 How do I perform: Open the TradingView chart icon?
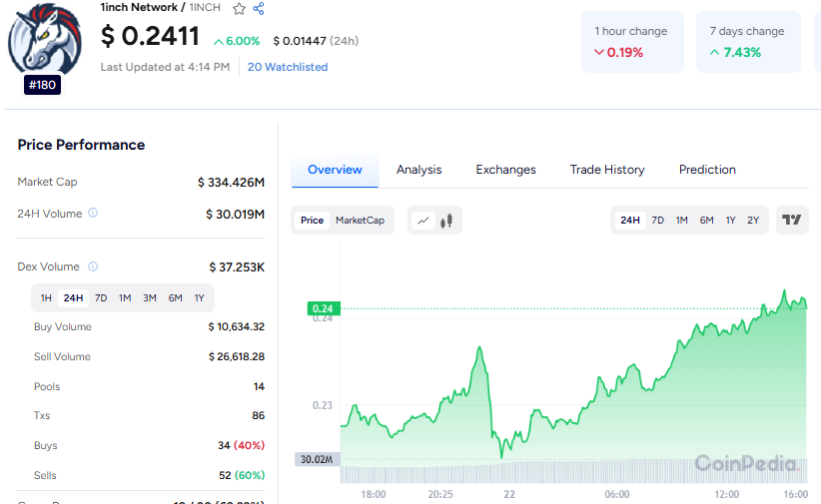(792, 220)
